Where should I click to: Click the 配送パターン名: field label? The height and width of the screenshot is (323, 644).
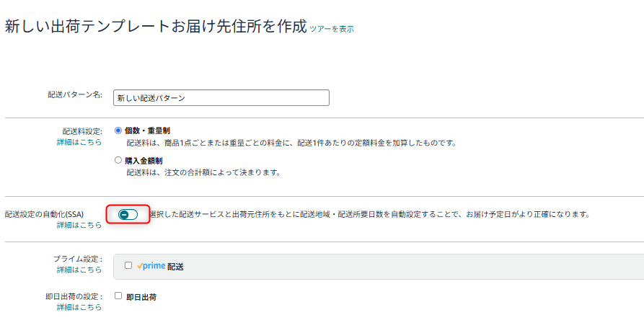[75, 94]
